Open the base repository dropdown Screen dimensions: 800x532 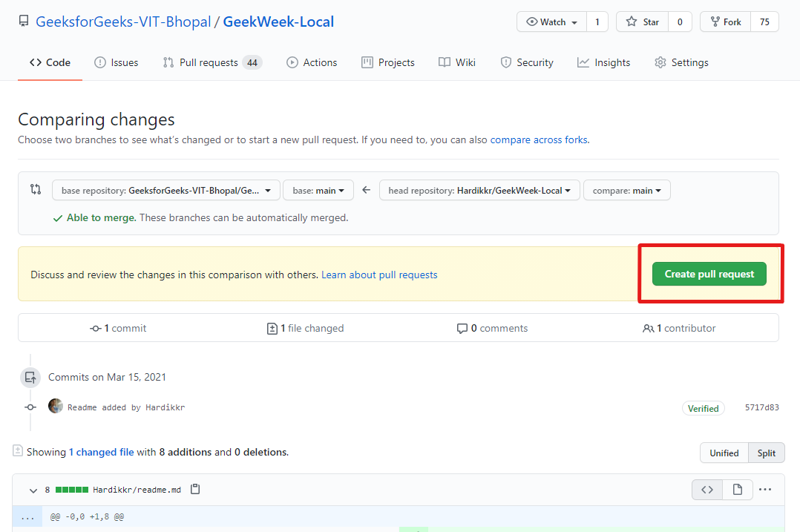point(166,190)
